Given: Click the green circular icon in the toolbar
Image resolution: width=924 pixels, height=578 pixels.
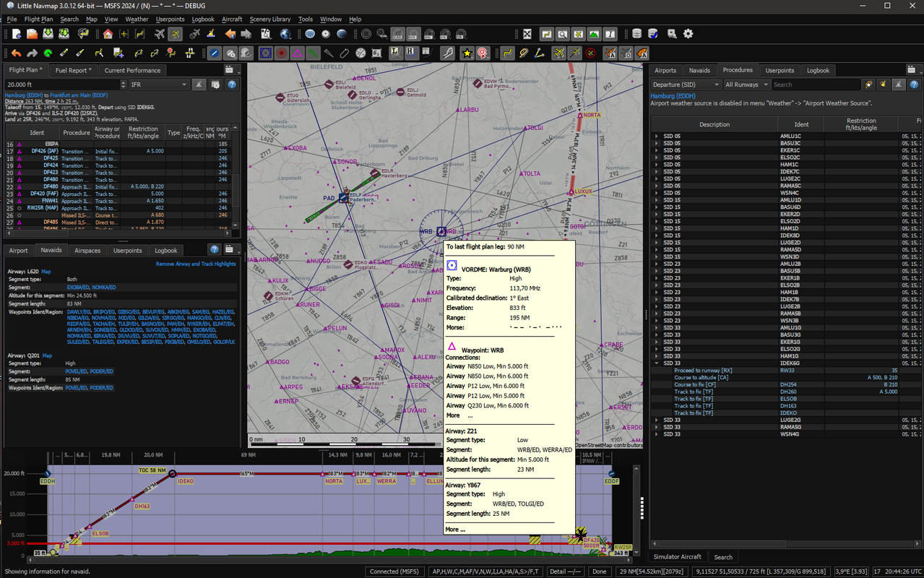Looking at the screenshot, I should 48,53.
